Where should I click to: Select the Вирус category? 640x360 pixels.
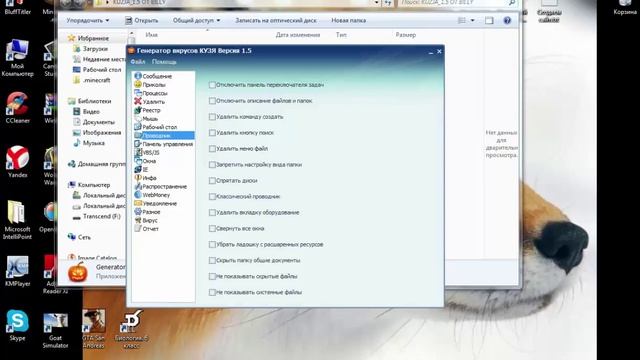[146, 220]
